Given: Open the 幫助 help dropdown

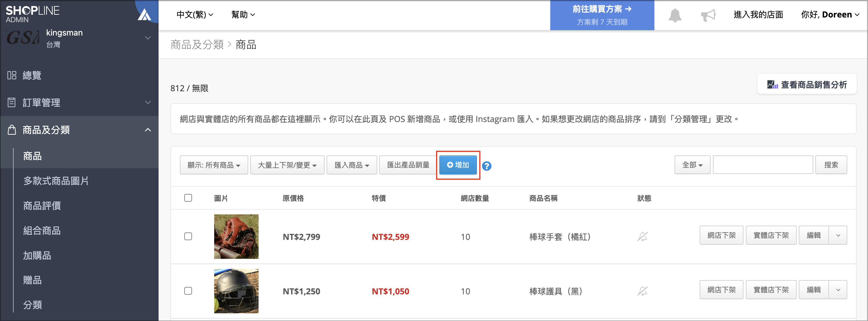Looking at the screenshot, I should [x=243, y=15].
